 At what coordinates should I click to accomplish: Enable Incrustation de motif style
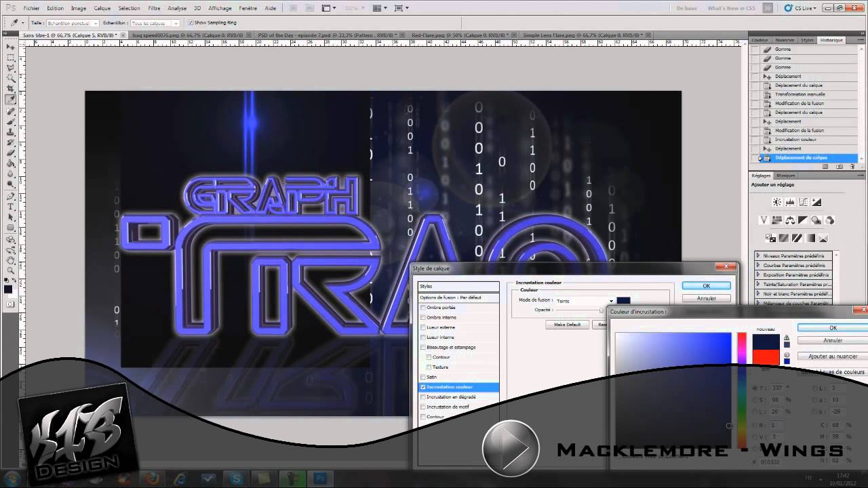point(423,407)
